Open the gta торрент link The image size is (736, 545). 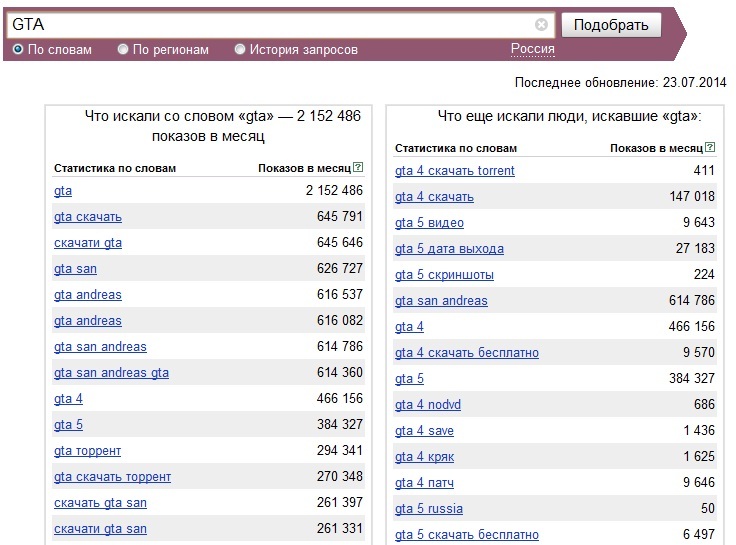tap(87, 451)
